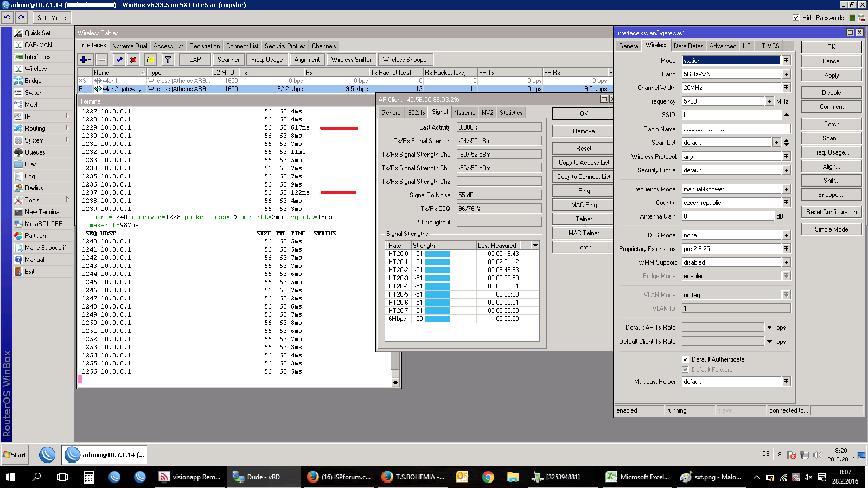
Task: Click Wireless Snooper button
Action: pyautogui.click(x=405, y=60)
